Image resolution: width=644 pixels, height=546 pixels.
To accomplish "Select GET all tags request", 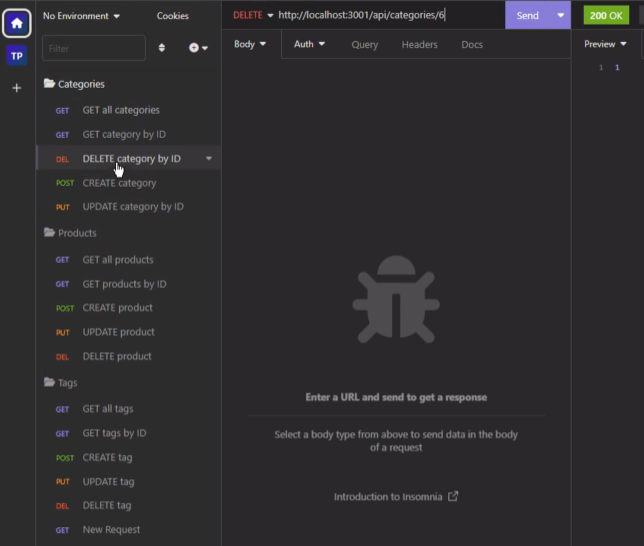I will (129, 409).
